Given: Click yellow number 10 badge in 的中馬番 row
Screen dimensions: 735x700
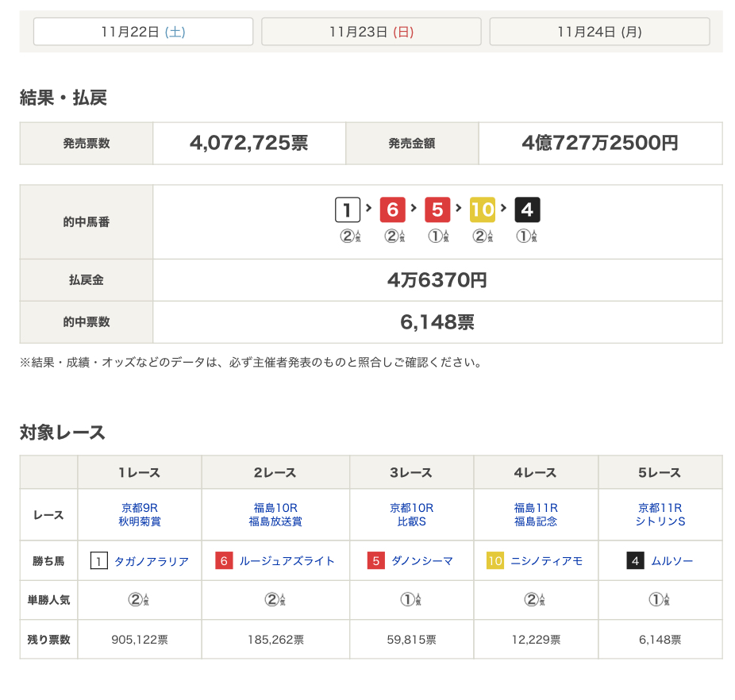Looking at the screenshot, I should [x=483, y=210].
